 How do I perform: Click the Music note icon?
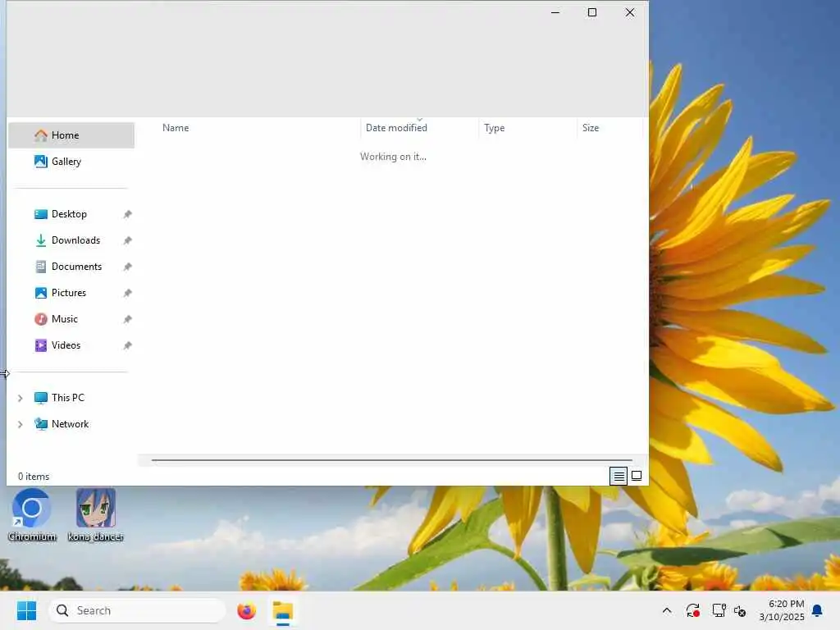click(41, 319)
